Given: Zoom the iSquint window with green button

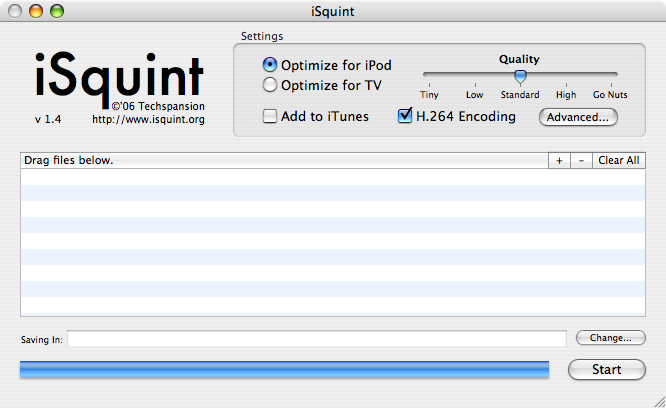Looking at the screenshot, I should 57,11.
